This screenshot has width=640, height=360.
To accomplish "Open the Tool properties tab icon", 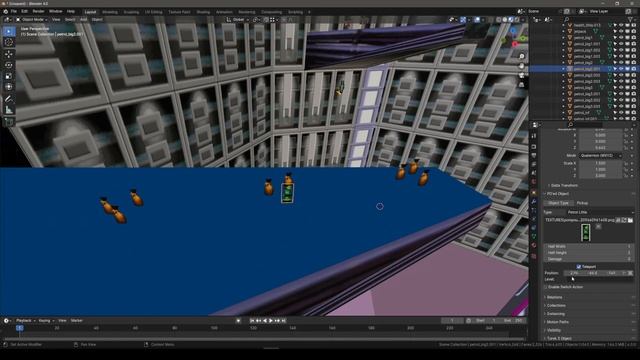I will pyautogui.click(x=533, y=136).
